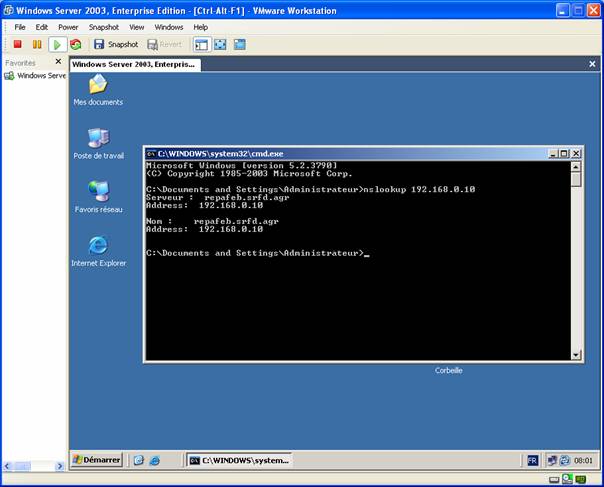Viewport: 604px width, 487px height.
Task: Toggle the Favorites sidebar view icon
Action: (201, 45)
